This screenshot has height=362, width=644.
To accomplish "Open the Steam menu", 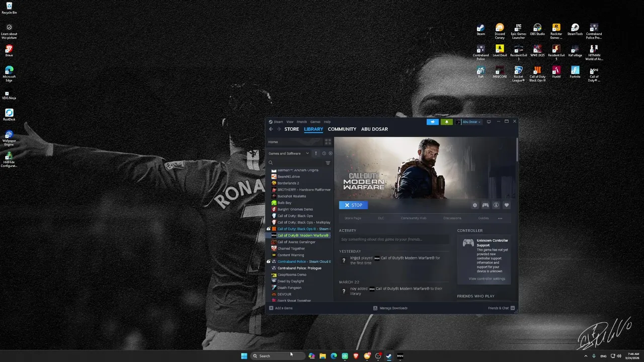I will tap(276, 122).
